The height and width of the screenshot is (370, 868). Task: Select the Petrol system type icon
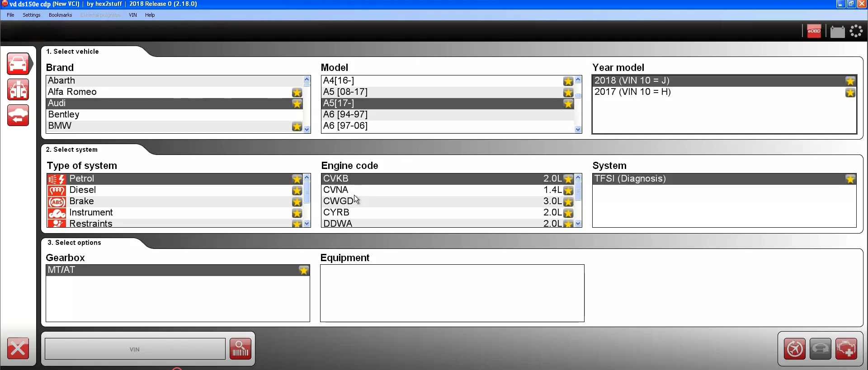pos(57,179)
